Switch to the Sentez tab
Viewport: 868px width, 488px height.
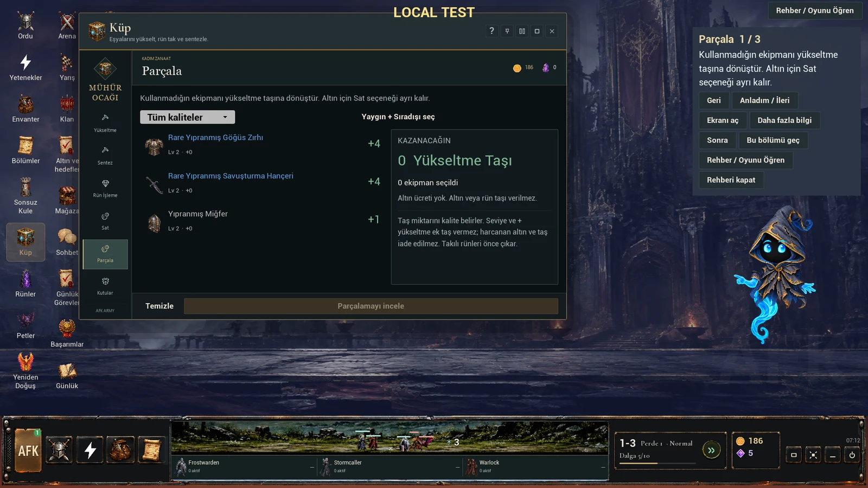pyautogui.click(x=105, y=156)
